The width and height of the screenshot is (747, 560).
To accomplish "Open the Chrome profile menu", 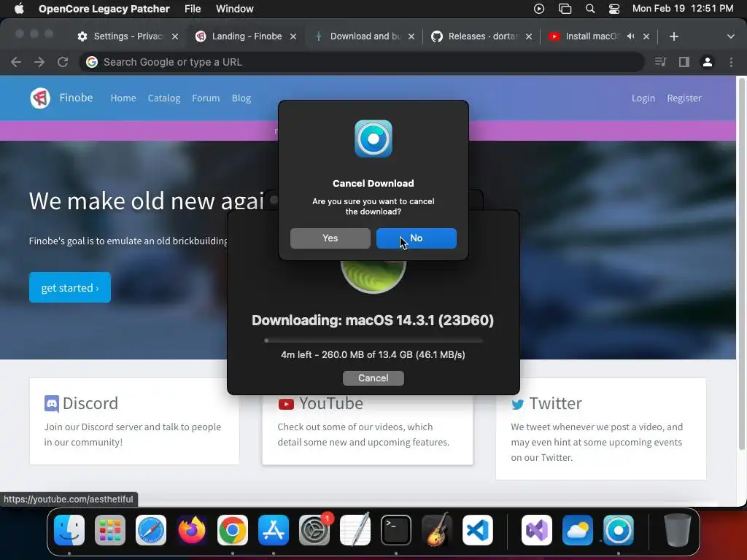I will click(x=708, y=62).
